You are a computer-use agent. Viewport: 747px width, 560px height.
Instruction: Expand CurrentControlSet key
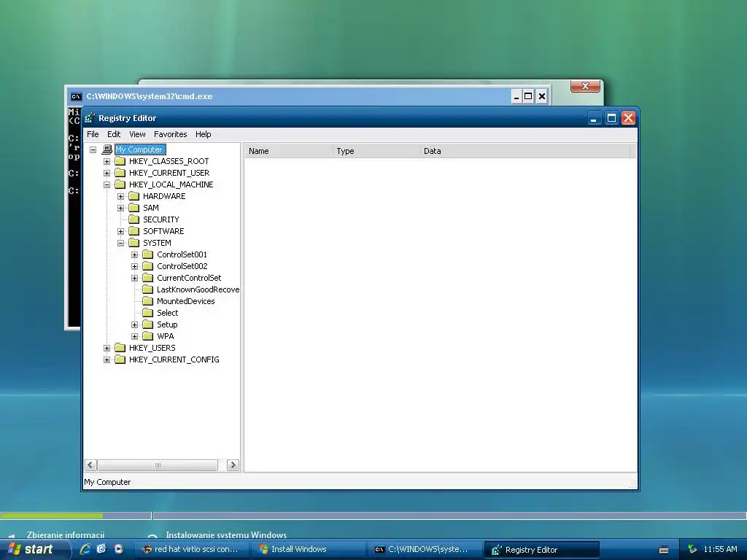coord(134,278)
